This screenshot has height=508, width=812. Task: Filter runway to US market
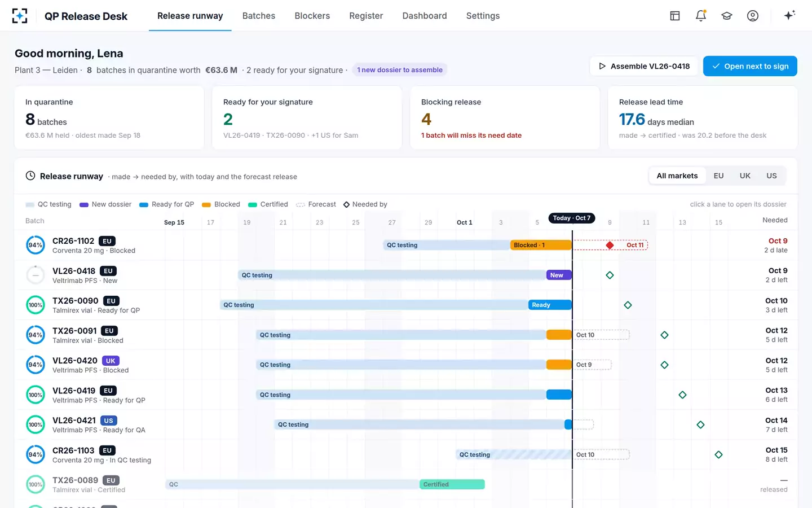coord(771,176)
